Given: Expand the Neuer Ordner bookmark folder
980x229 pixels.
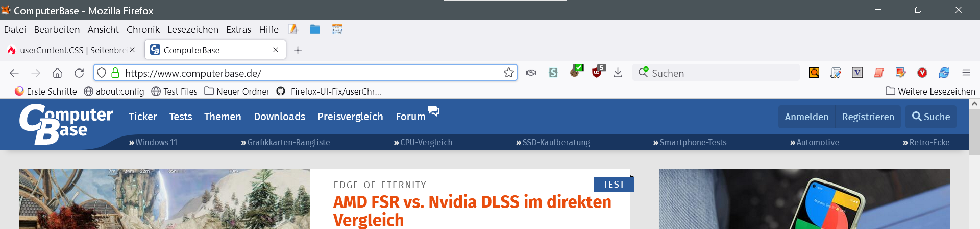Looking at the screenshot, I should (237, 91).
